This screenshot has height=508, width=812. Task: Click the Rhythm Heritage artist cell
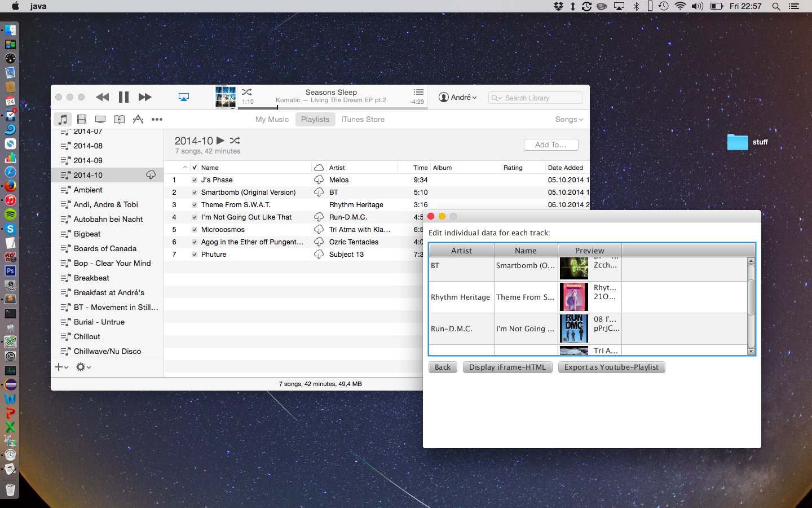pyautogui.click(x=461, y=297)
